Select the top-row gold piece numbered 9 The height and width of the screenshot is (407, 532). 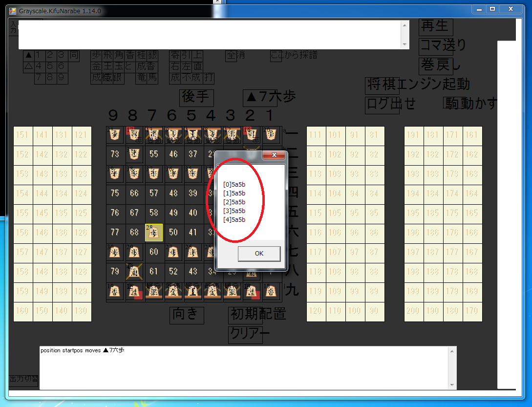pos(173,135)
